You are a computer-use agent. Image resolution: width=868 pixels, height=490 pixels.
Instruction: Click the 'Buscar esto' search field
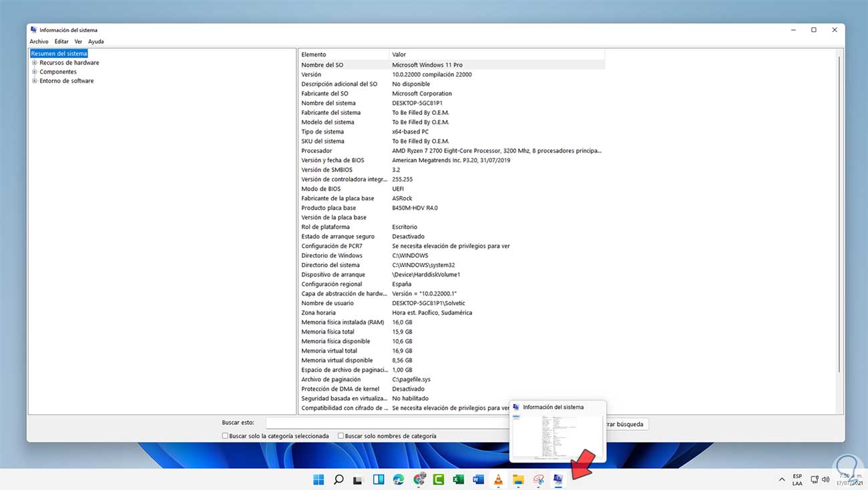click(x=387, y=423)
